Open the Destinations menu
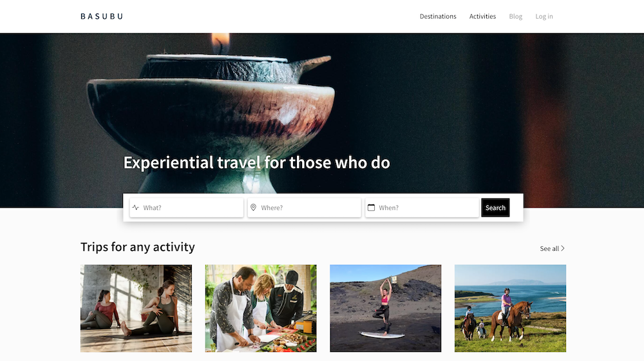 [x=438, y=17]
